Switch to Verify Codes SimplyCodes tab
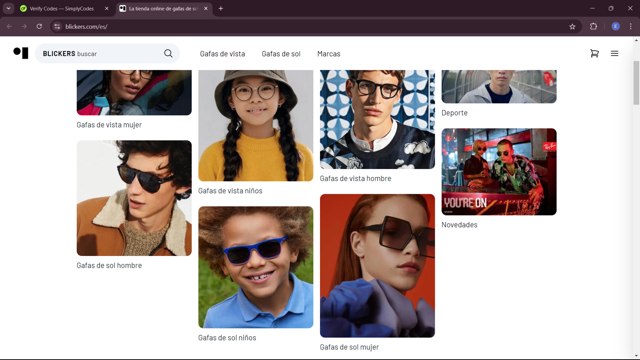This screenshot has width=640, height=360. click(61, 8)
